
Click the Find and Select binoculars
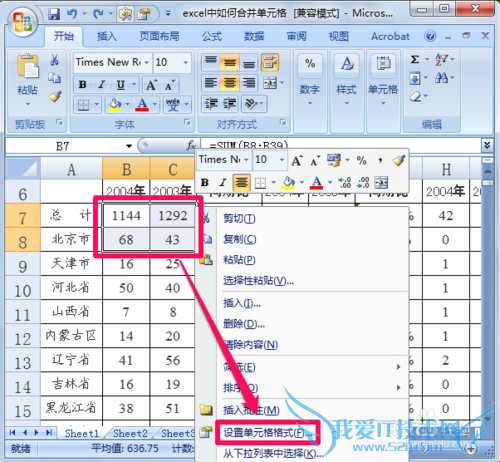click(442, 78)
